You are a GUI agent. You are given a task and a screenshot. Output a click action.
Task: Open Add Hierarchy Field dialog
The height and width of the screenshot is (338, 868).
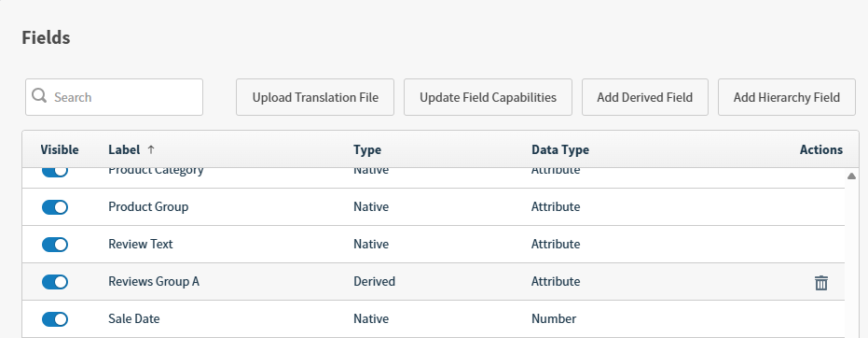[x=787, y=97]
